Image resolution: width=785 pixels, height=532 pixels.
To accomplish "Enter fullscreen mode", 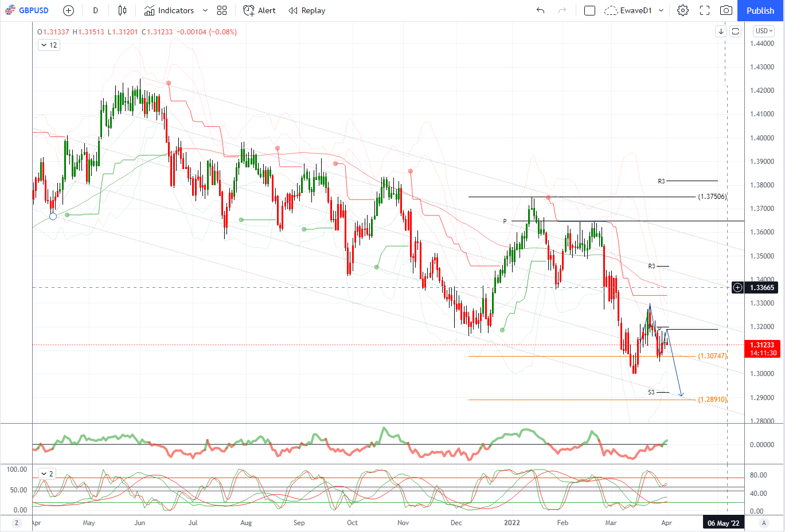I will tap(705, 10).
